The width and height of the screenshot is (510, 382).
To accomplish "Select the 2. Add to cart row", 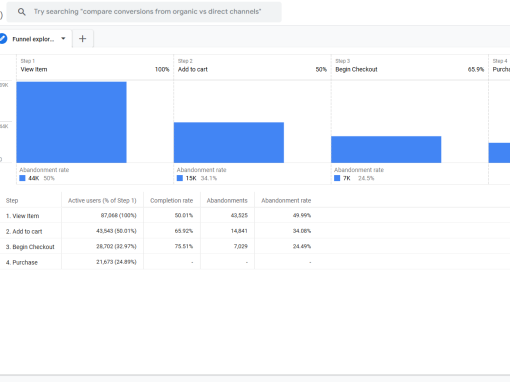I will pos(255,231).
